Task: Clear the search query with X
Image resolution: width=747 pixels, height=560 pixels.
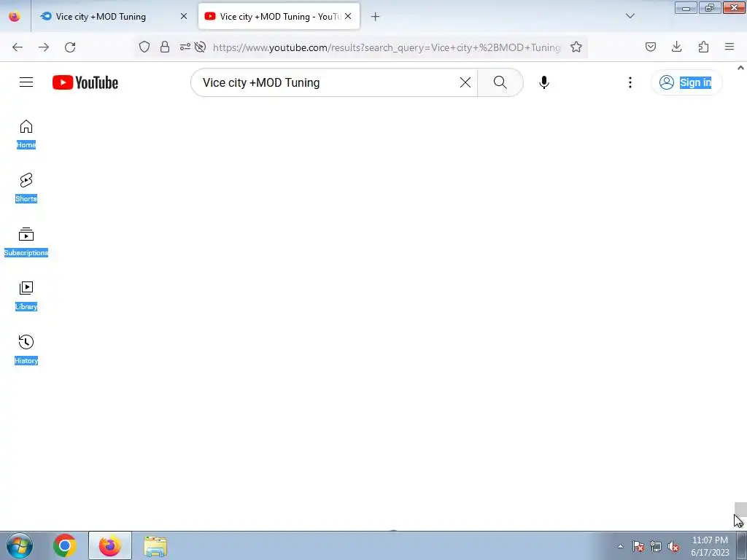Action: click(x=465, y=82)
